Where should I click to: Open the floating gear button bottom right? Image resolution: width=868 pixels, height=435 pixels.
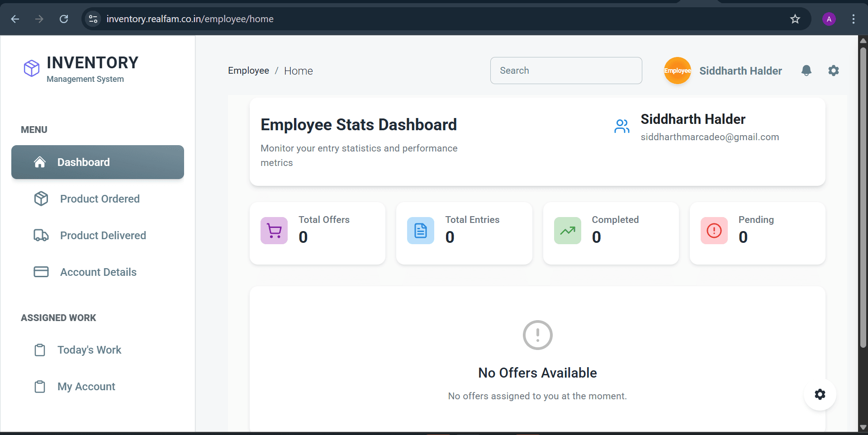click(820, 394)
